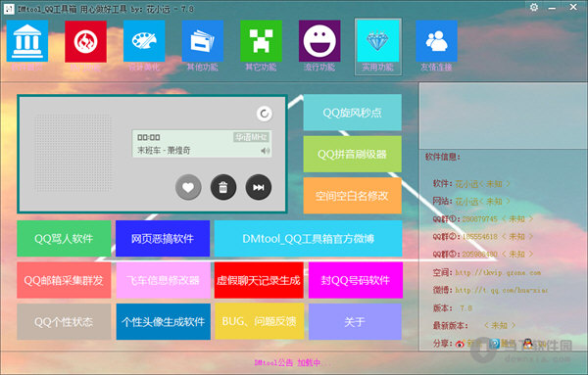Launch QQ拼音刷级器 tool

[352, 154]
